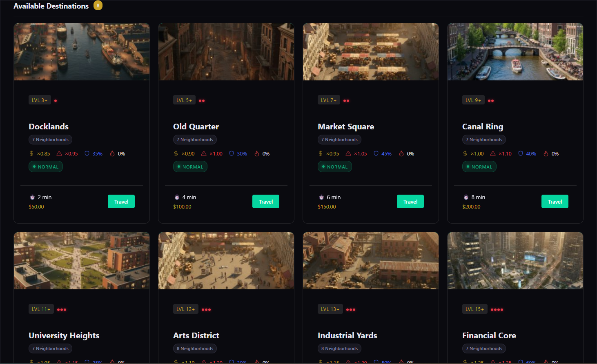Hit the Canal Ring Travel button
Image resolution: width=597 pixels, height=364 pixels.
click(555, 202)
